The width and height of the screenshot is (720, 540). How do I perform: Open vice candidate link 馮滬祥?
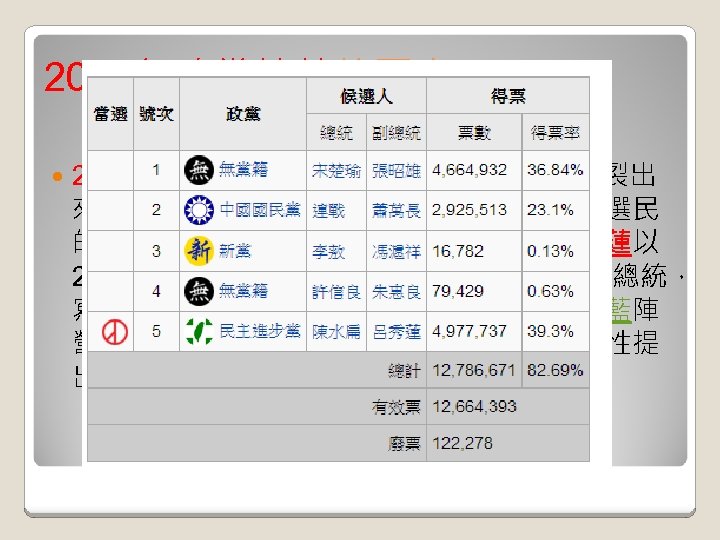pyautogui.click(x=396, y=252)
